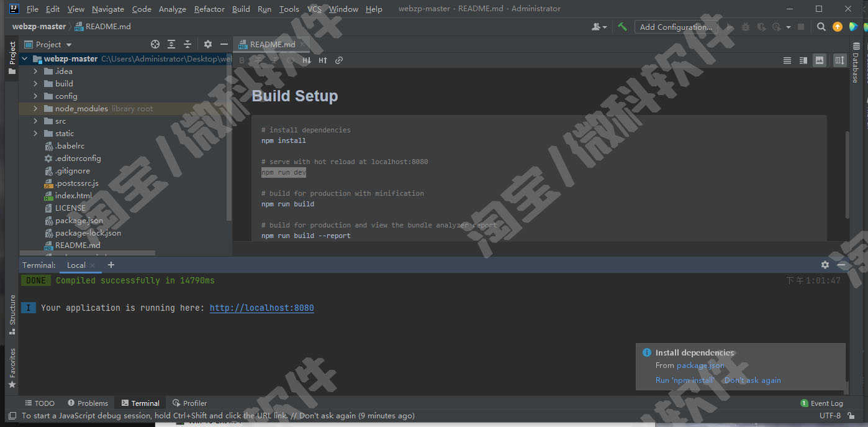Open the Profile run dropdown arrow

pos(789,27)
